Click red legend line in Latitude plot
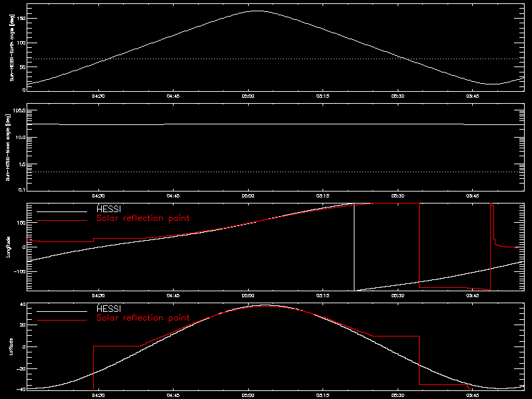Image resolution: width=532 pixels, height=399 pixels. click(62, 321)
